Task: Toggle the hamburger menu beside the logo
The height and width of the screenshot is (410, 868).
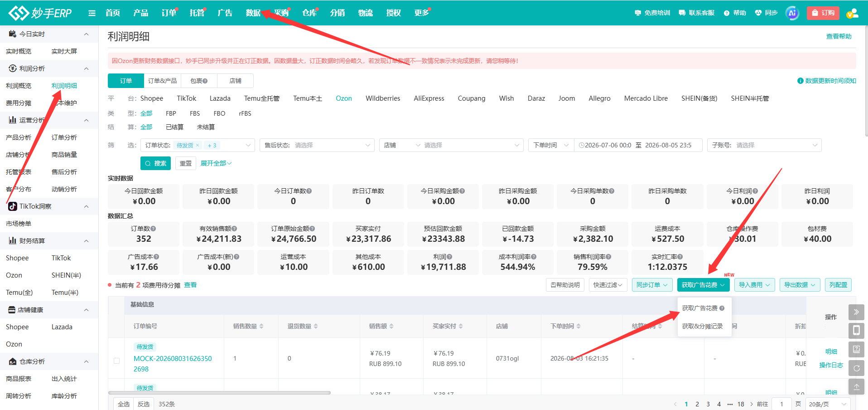Action: 92,13
